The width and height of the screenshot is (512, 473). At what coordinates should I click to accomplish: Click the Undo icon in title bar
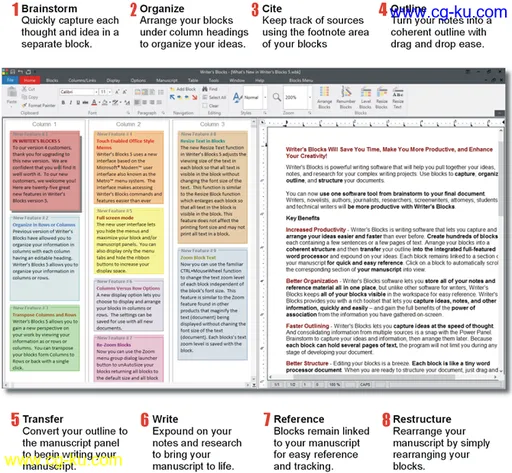(20, 72)
